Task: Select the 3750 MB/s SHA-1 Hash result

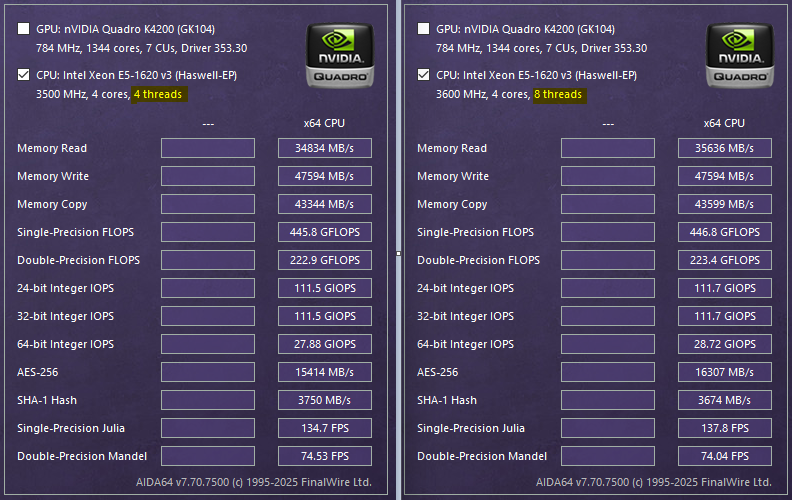Action: coord(325,400)
